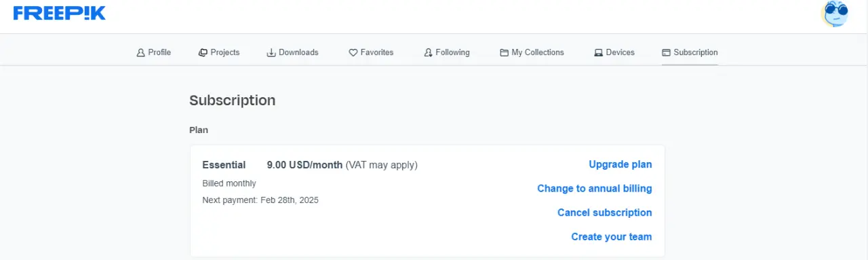868x260 pixels.
Task: Go to the Downloads tab
Action: tap(292, 52)
